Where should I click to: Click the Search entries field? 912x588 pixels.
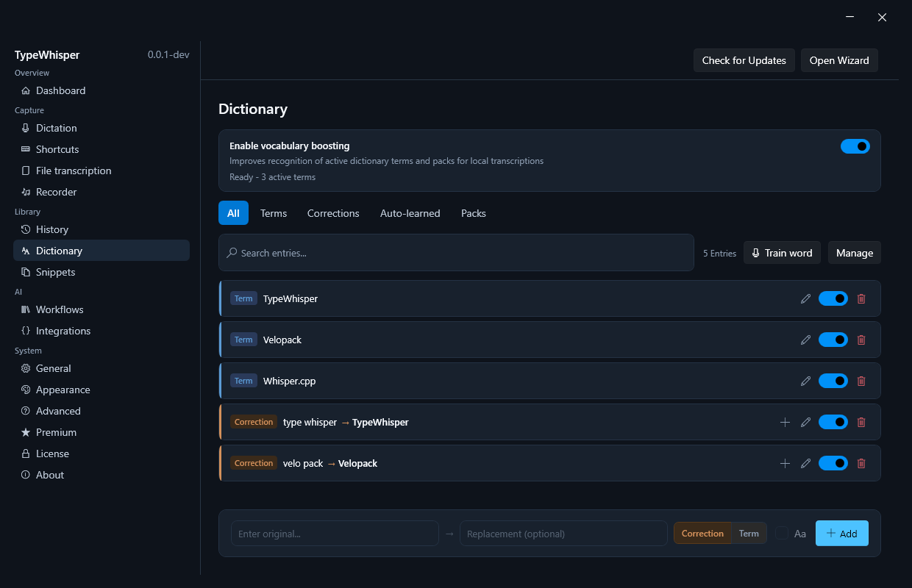click(x=456, y=253)
